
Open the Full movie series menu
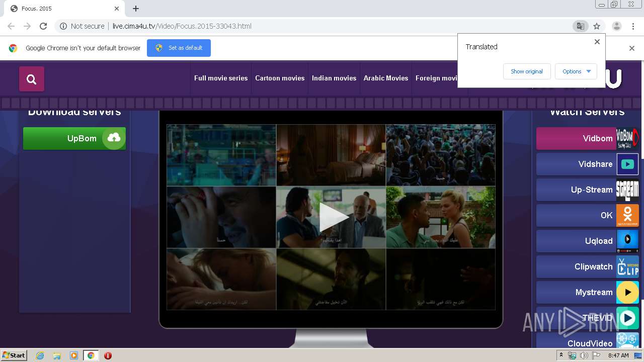(221, 78)
